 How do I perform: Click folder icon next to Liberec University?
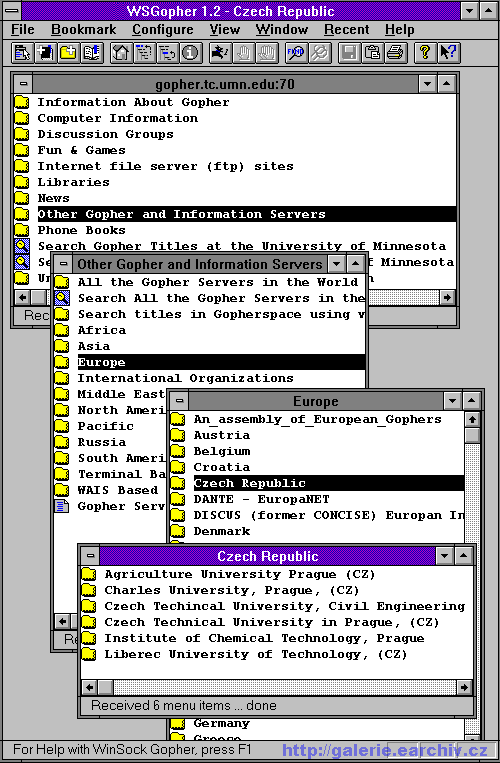pos(89,654)
